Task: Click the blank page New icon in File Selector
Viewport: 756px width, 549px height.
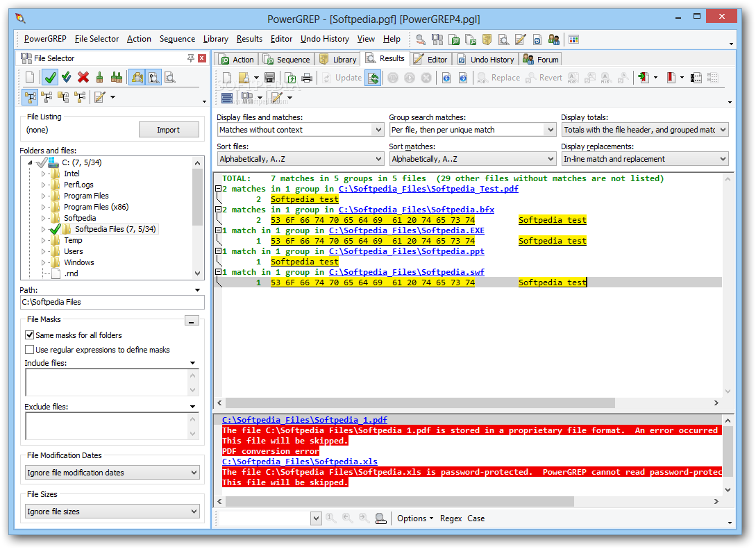Action: pyautogui.click(x=30, y=77)
